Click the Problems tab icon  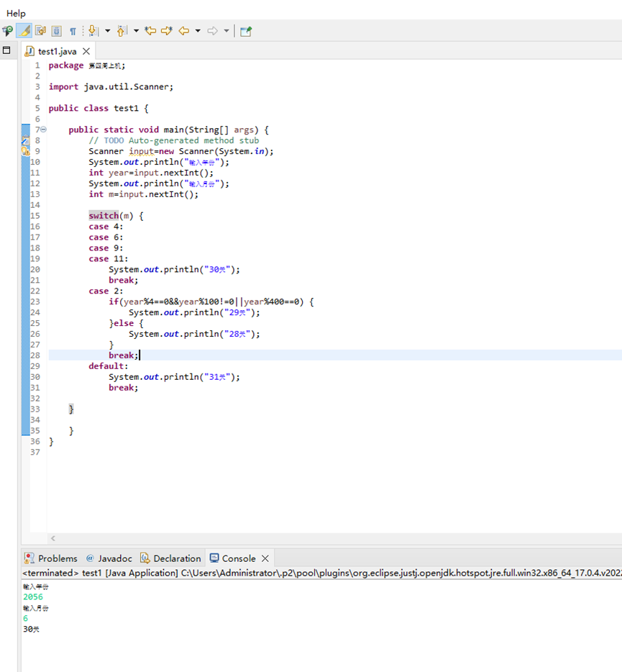pyautogui.click(x=29, y=558)
